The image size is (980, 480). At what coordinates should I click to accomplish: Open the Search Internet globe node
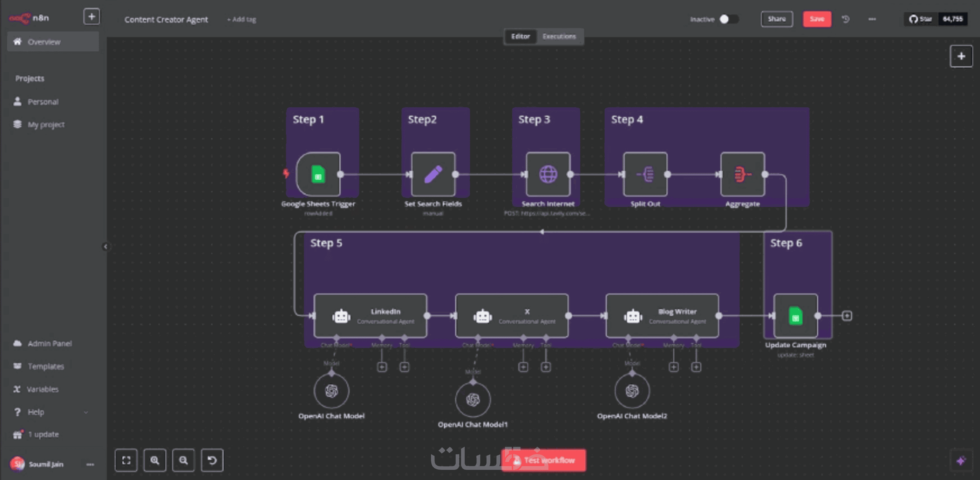click(x=548, y=174)
